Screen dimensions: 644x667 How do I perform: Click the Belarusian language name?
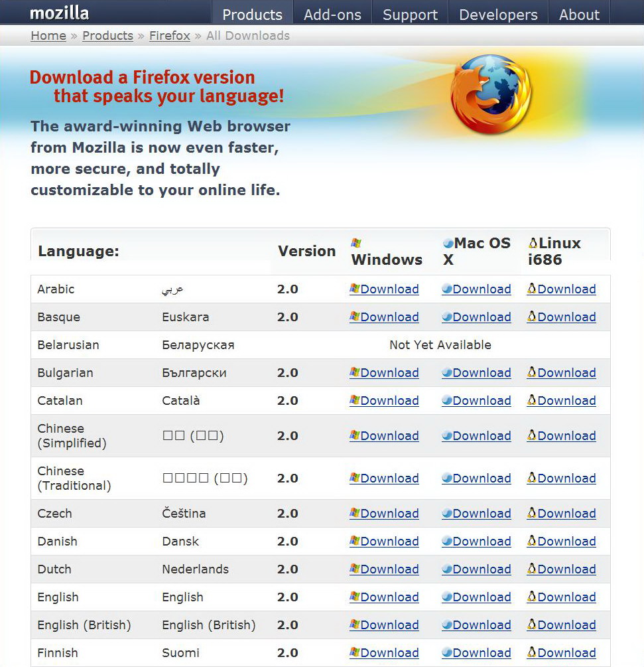[68, 344]
